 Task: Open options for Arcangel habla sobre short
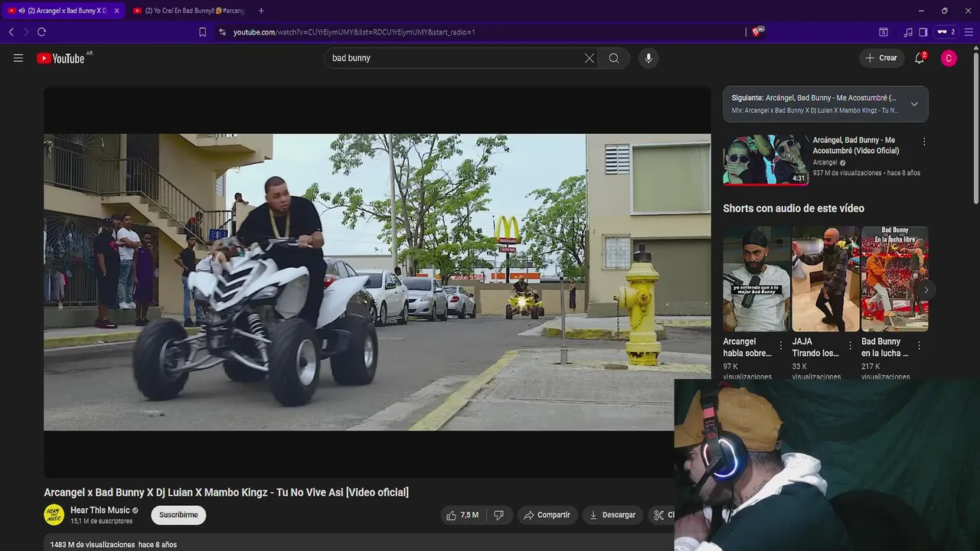(x=781, y=346)
